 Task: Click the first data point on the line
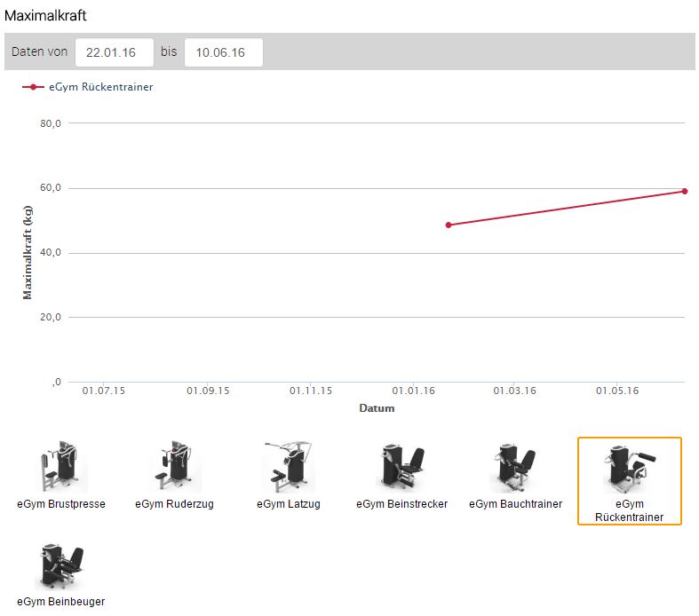click(449, 225)
